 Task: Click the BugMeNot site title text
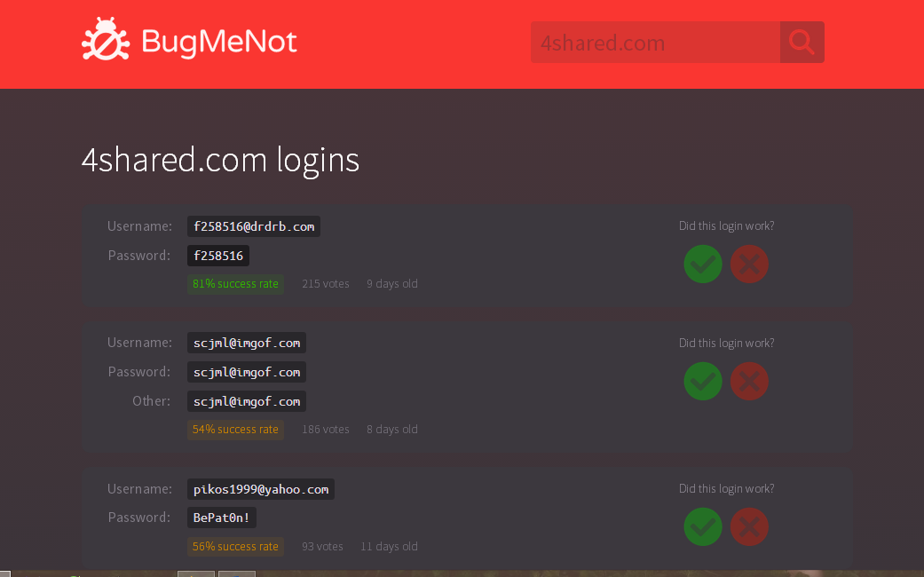pyautogui.click(x=218, y=42)
